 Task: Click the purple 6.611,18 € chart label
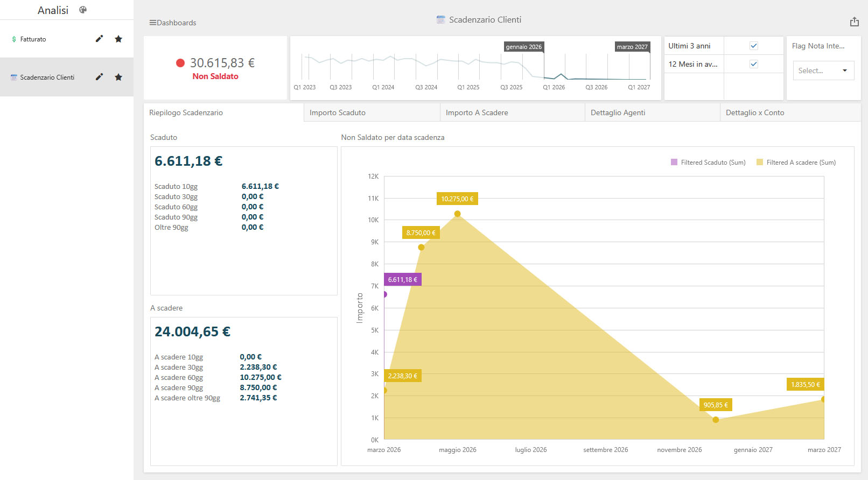point(403,280)
